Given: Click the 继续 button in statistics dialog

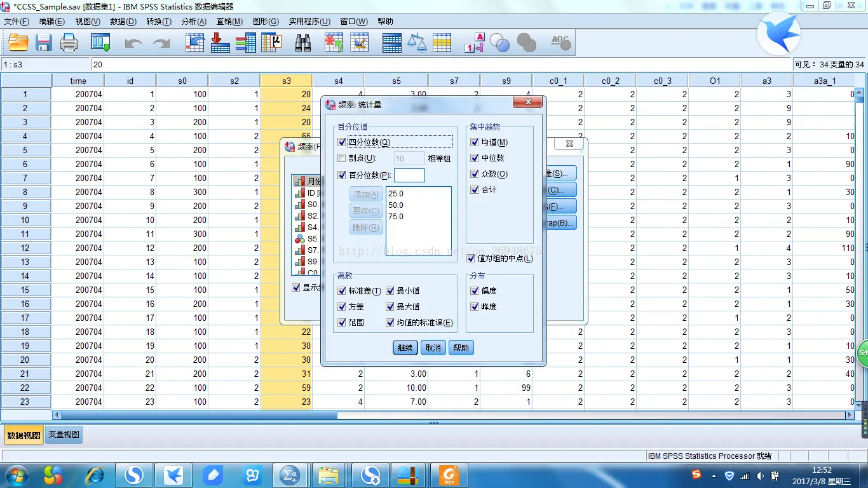Looking at the screenshot, I should point(405,348).
